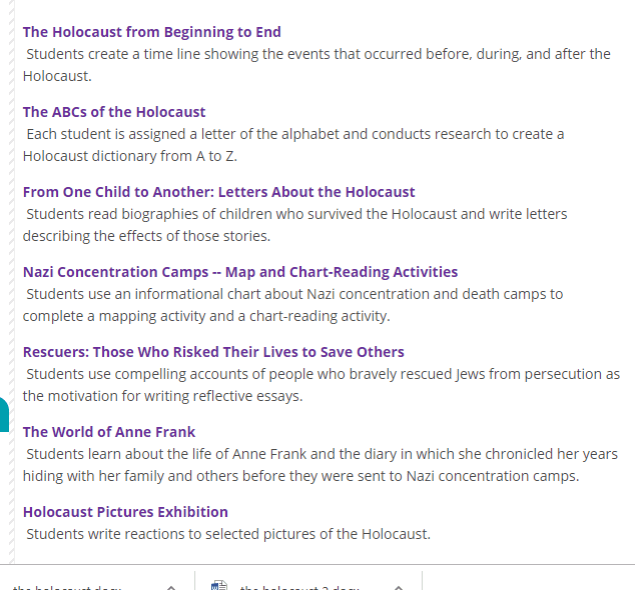This screenshot has width=635, height=590.
Task: Open the first downloaded holocaust docx file
Action: (x=66, y=587)
